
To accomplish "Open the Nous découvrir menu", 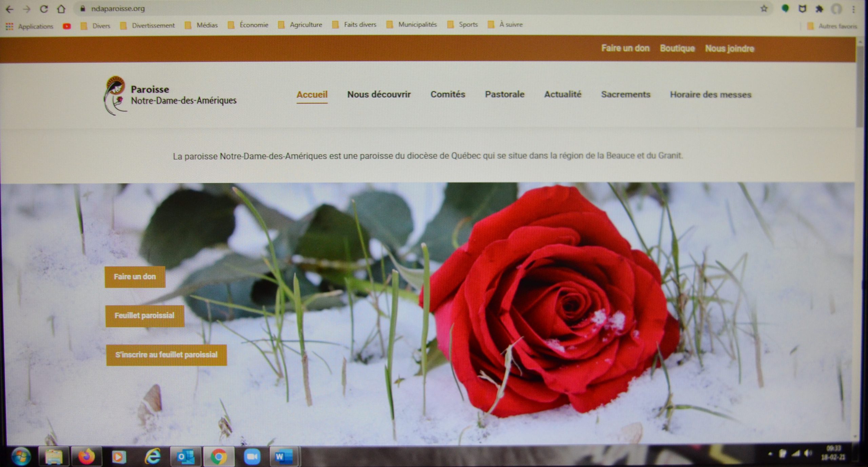I will [379, 94].
